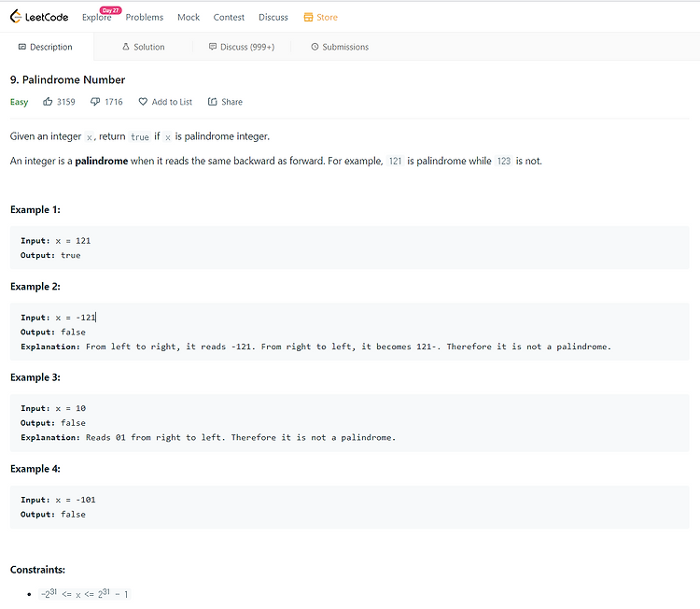Open the Explore menu item
700x609 pixels.
tap(96, 18)
